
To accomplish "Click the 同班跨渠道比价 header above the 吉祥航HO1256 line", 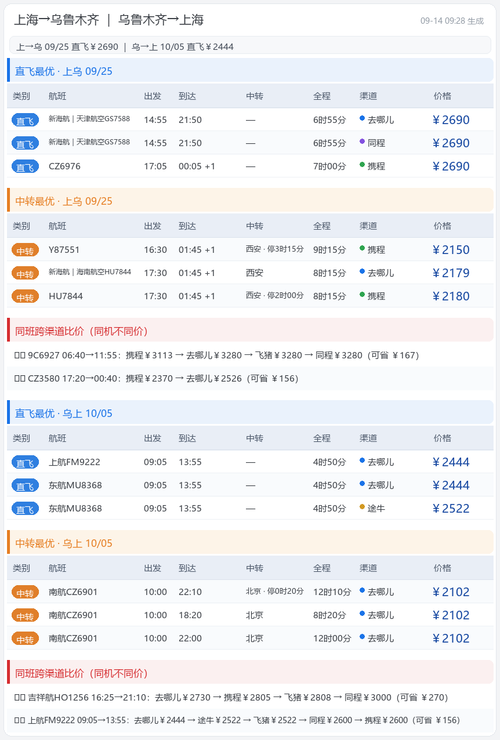I will 250,673.
